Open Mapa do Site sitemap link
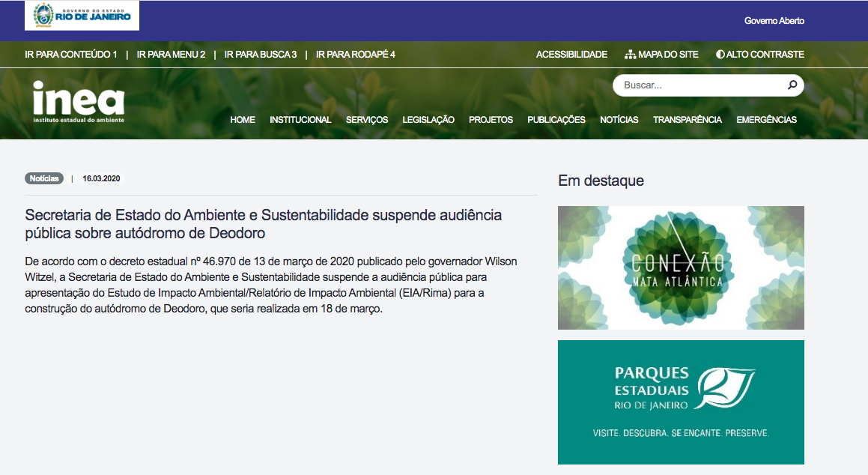868x475 pixels. click(x=661, y=55)
